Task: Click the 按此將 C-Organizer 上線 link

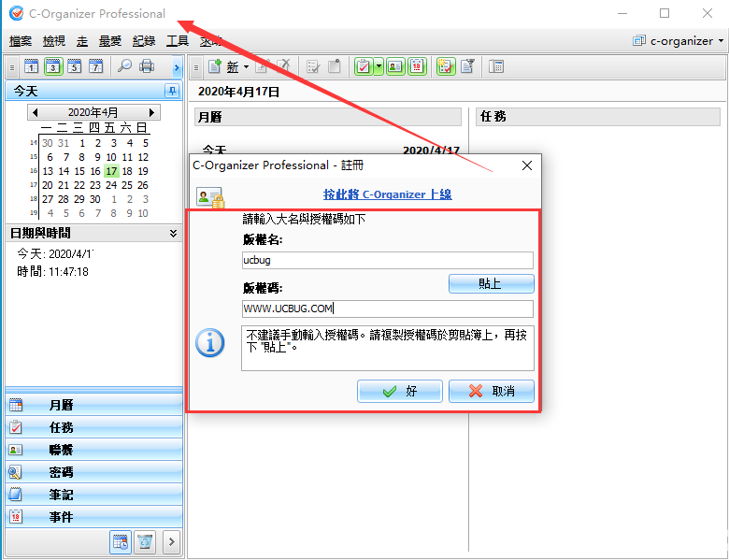Action: coord(387,194)
